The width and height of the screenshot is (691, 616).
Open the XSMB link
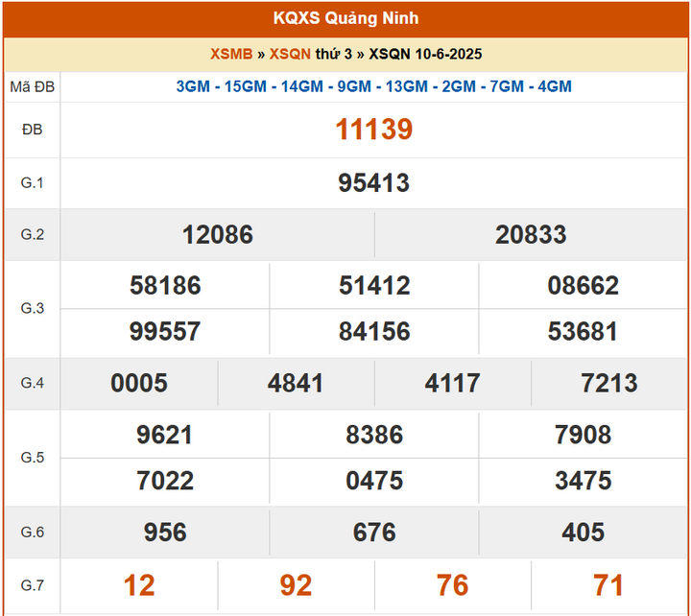click(x=231, y=54)
